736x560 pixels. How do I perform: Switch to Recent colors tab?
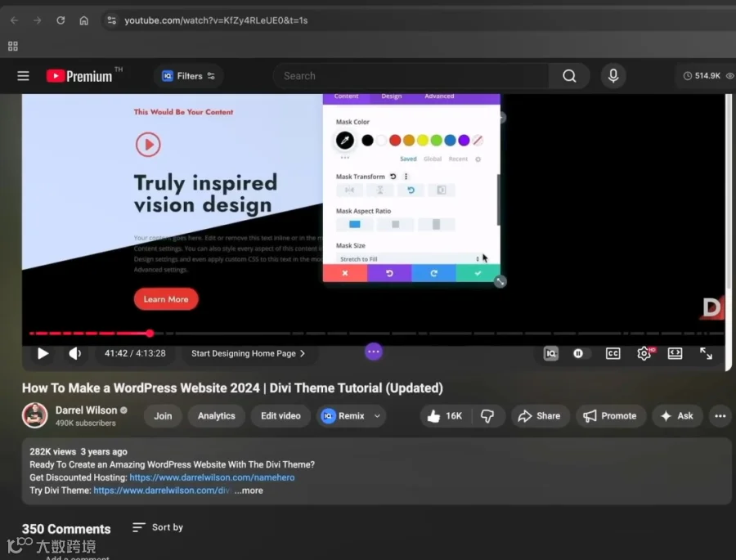[x=458, y=159]
